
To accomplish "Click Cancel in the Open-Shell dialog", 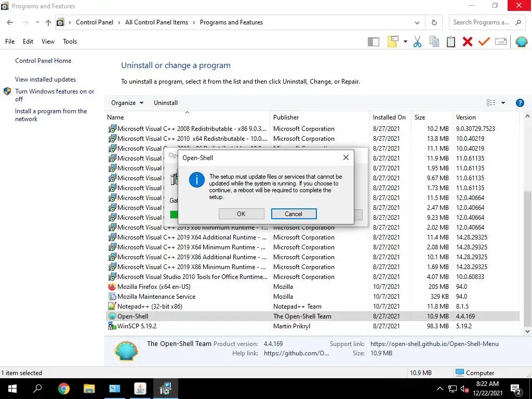I will tap(294, 214).
